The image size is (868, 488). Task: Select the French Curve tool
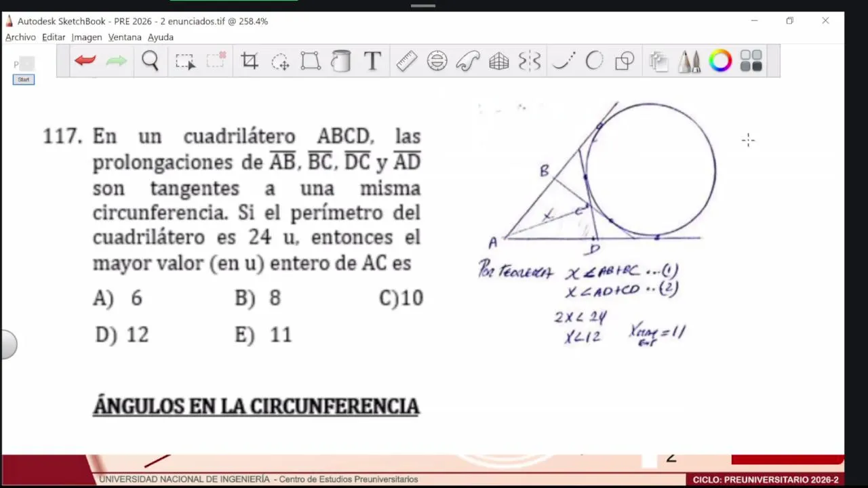coord(468,61)
